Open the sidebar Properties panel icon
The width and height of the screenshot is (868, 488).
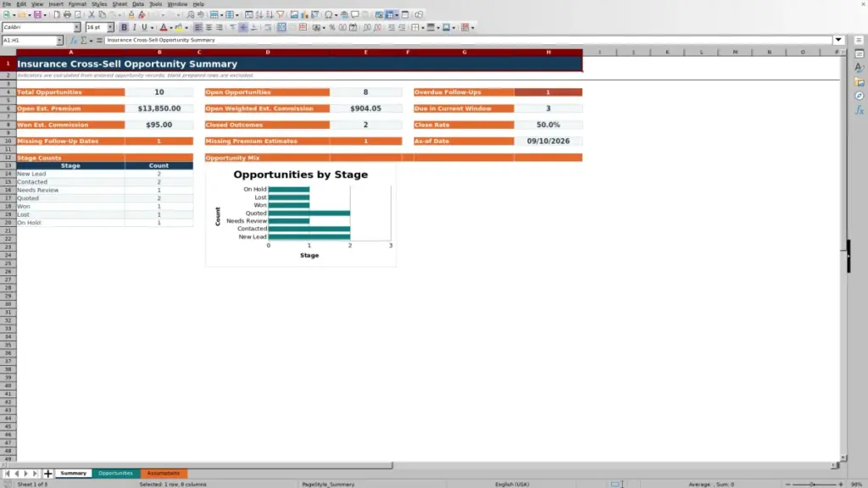[860, 53]
